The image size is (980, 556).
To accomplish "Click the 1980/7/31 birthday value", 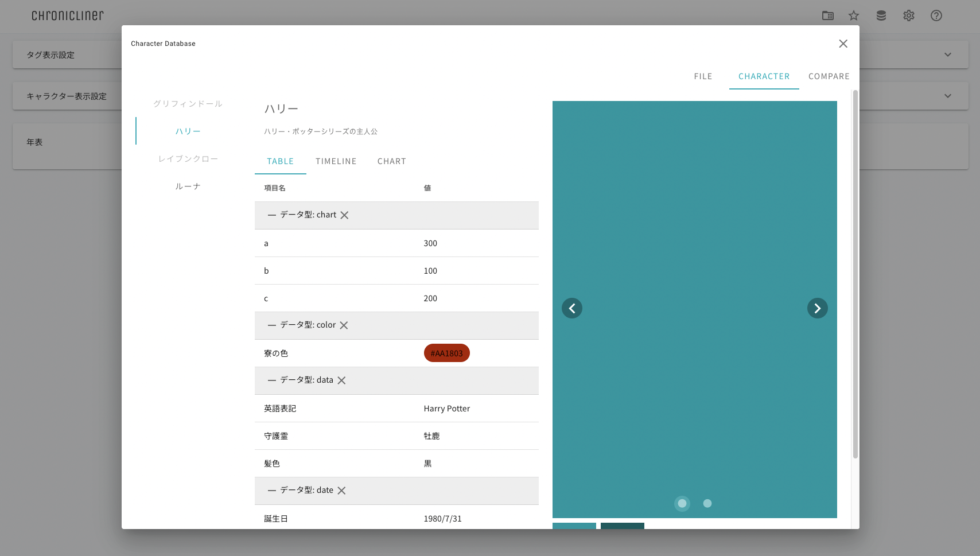I will point(443,519).
